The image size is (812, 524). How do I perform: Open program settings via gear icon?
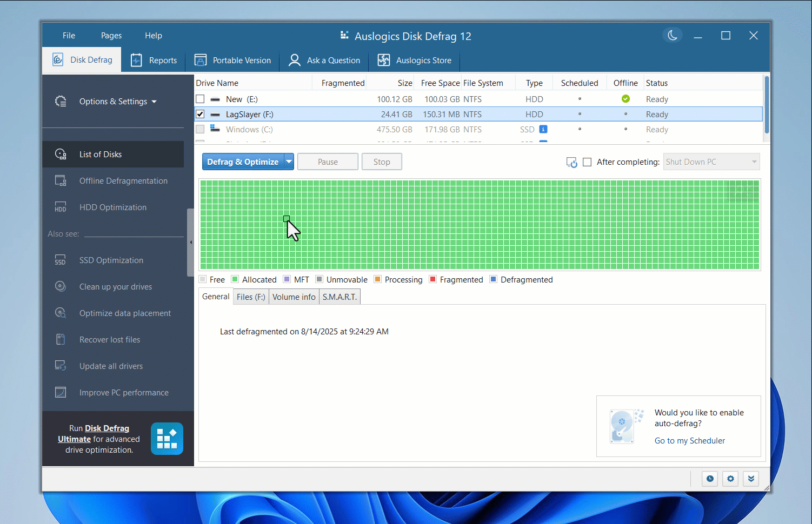pyautogui.click(x=730, y=479)
